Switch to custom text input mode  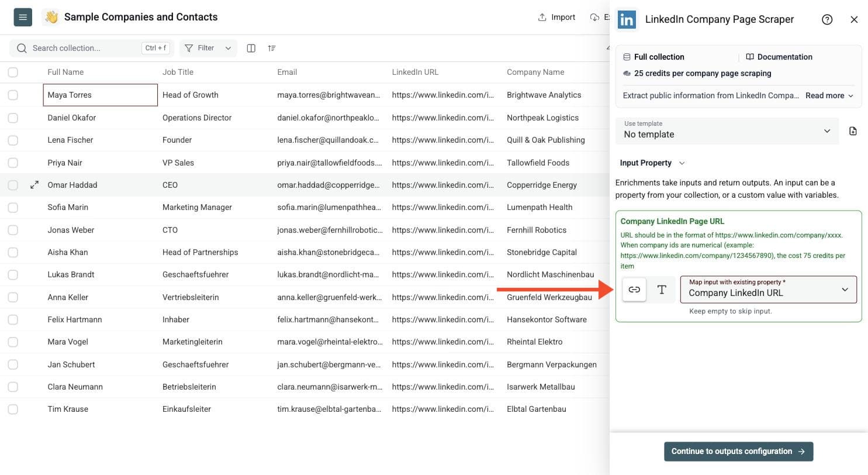(x=662, y=290)
